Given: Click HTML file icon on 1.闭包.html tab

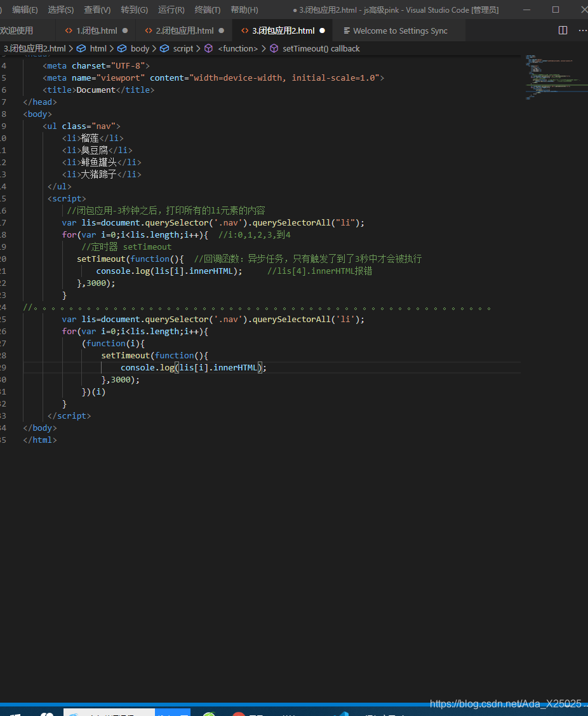Looking at the screenshot, I should click(x=69, y=30).
